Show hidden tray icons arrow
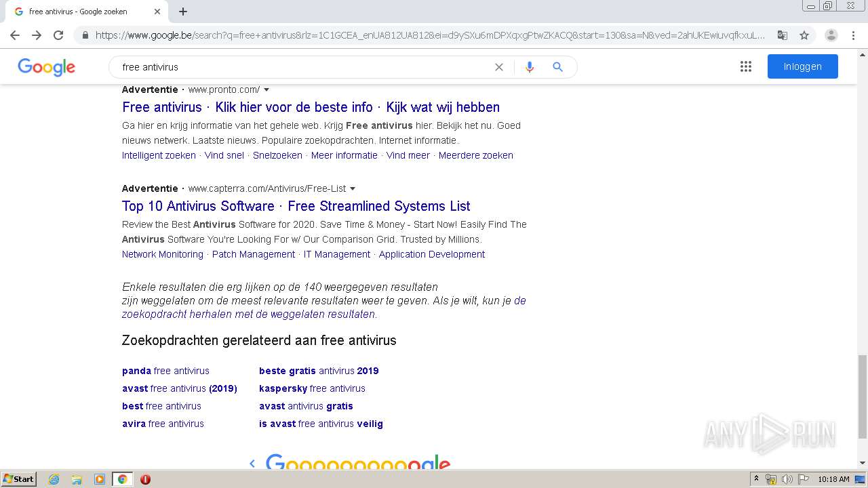This screenshot has height=488, width=868. 756,479
